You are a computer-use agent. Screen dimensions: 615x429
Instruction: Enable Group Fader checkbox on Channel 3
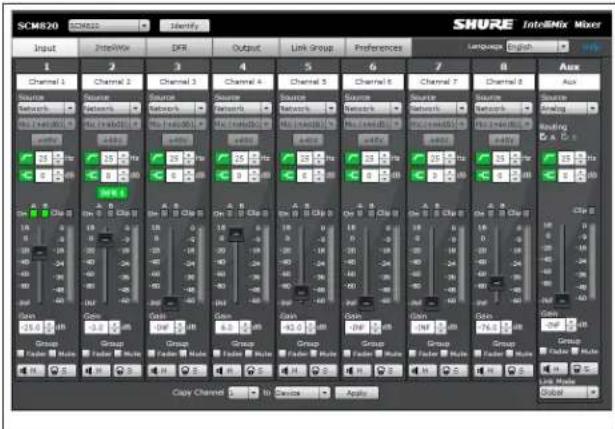(151, 353)
